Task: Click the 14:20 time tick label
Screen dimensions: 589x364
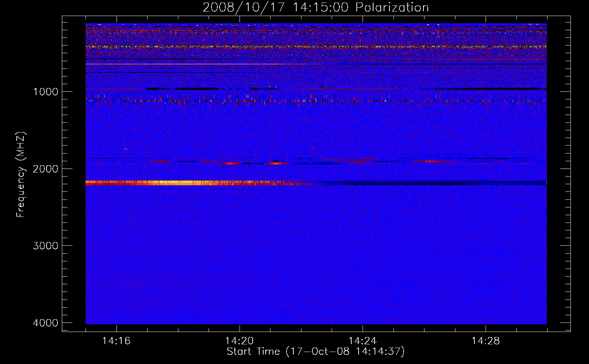Action: [x=240, y=341]
